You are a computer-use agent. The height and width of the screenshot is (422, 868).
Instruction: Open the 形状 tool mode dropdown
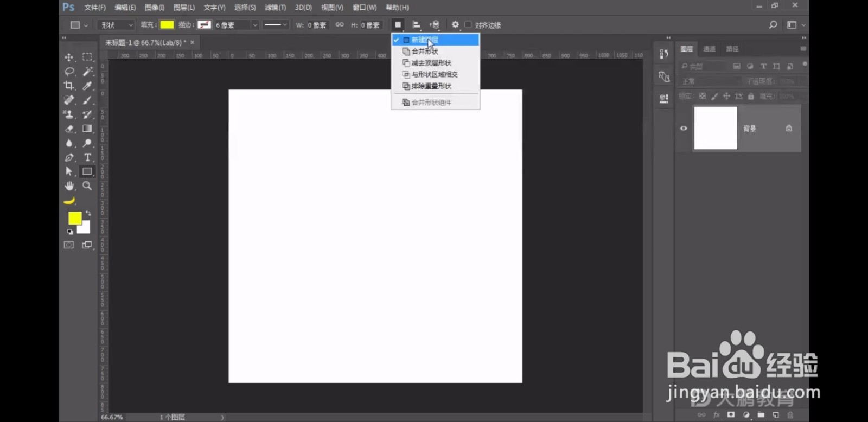[x=116, y=25]
